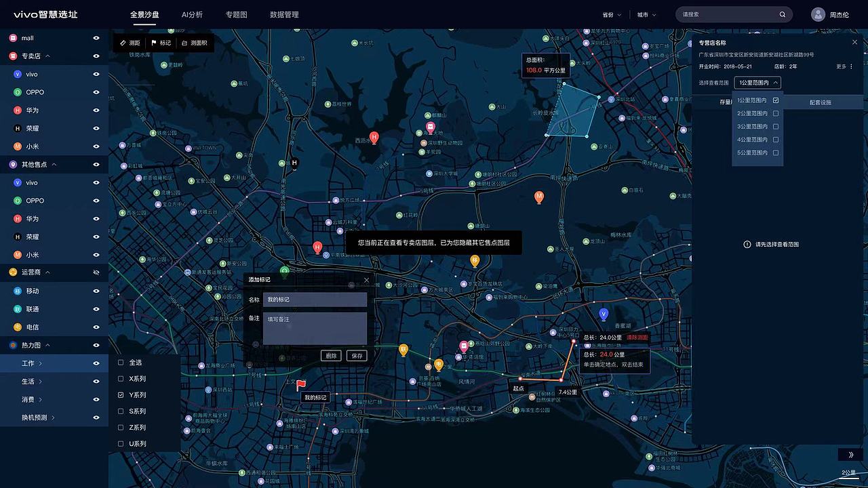Select the 测面积 area measuring tool
The height and width of the screenshot is (488, 868).
click(x=194, y=43)
